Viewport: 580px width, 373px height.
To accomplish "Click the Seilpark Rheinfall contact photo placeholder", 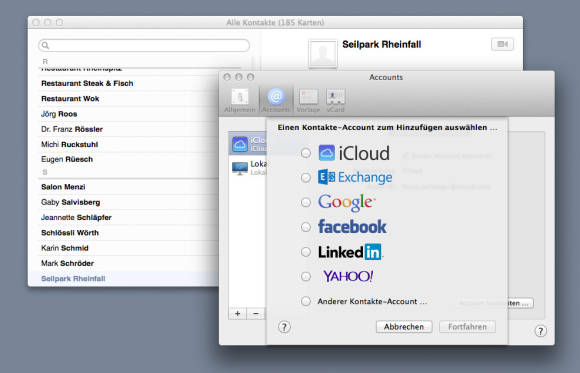I will pos(323,54).
